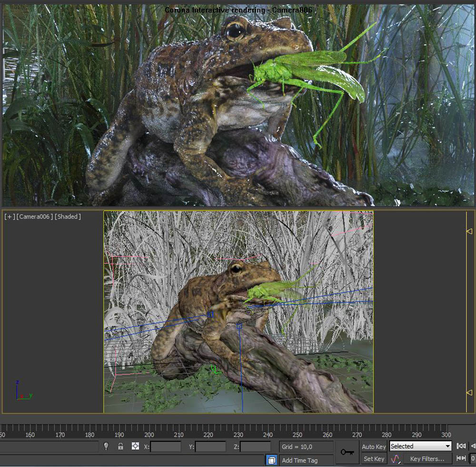This screenshot has height=467, width=476.
Task: Enable Auto Key animation mode
Action: click(374, 447)
